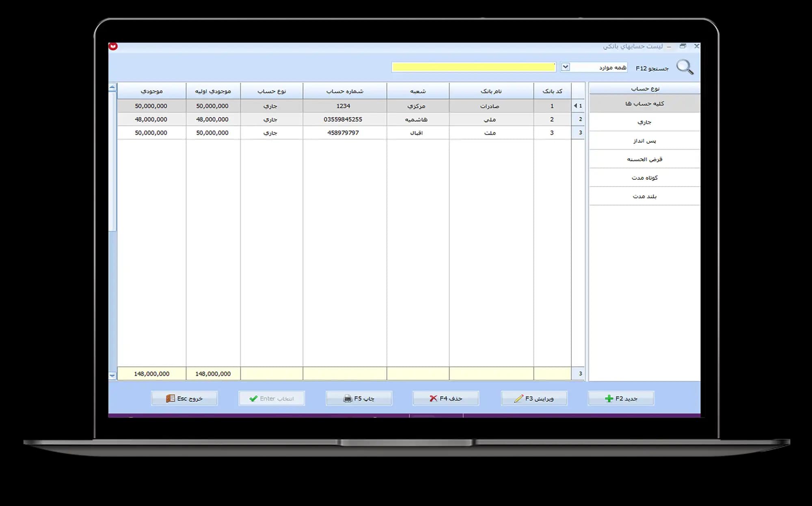Click branch cell 'هاشميه'
Screen dimensions: 812x506
click(418, 119)
